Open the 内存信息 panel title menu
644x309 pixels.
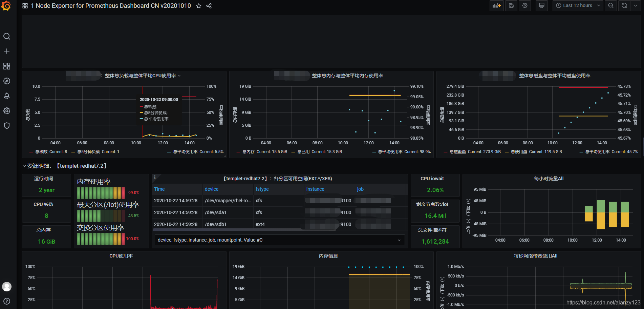328,256
